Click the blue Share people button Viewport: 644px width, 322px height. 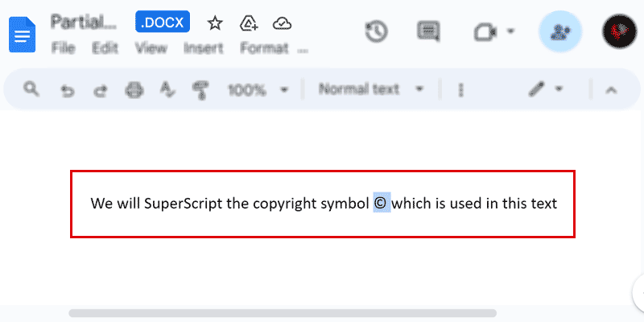tap(559, 32)
